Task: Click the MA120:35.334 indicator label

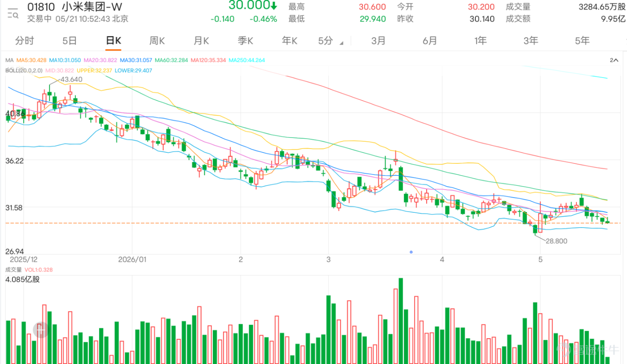Action: click(x=208, y=60)
